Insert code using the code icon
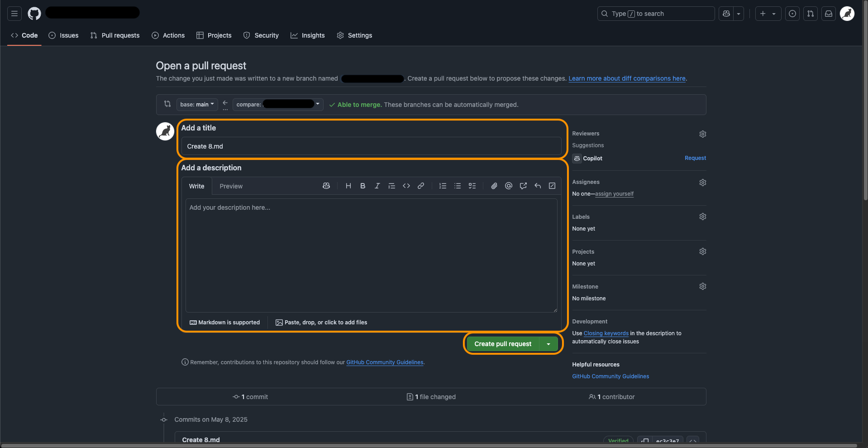This screenshot has height=448, width=868. [x=406, y=186]
